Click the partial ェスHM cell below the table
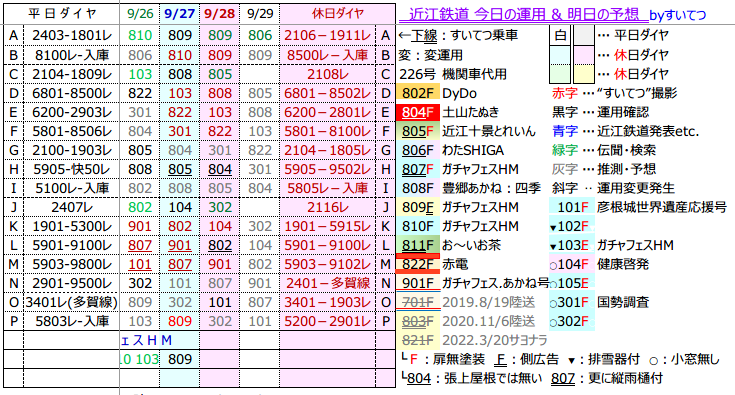Viewport: 735px width, 395px height. (147, 340)
